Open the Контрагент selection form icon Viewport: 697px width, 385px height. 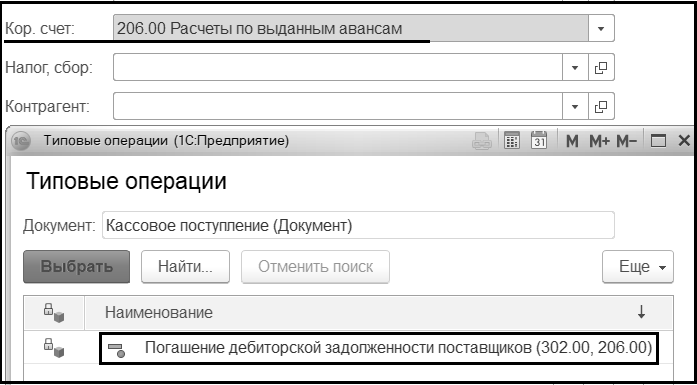click(601, 106)
